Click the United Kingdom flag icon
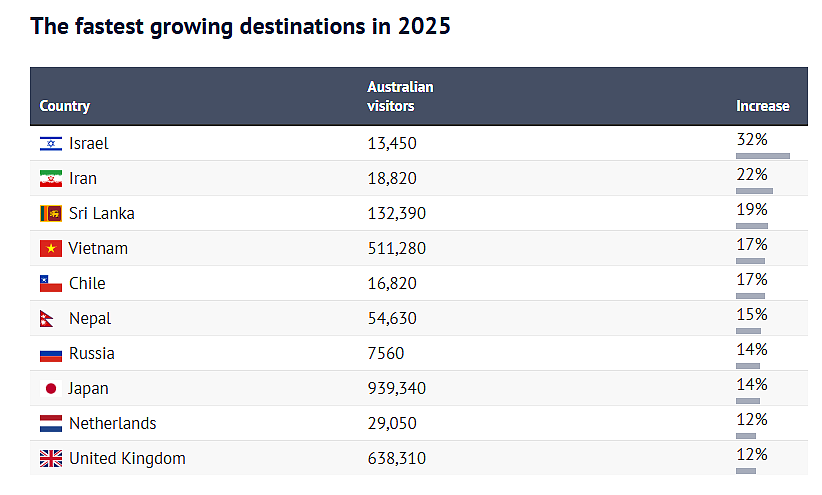The height and width of the screenshot is (495, 822). [x=50, y=459]
